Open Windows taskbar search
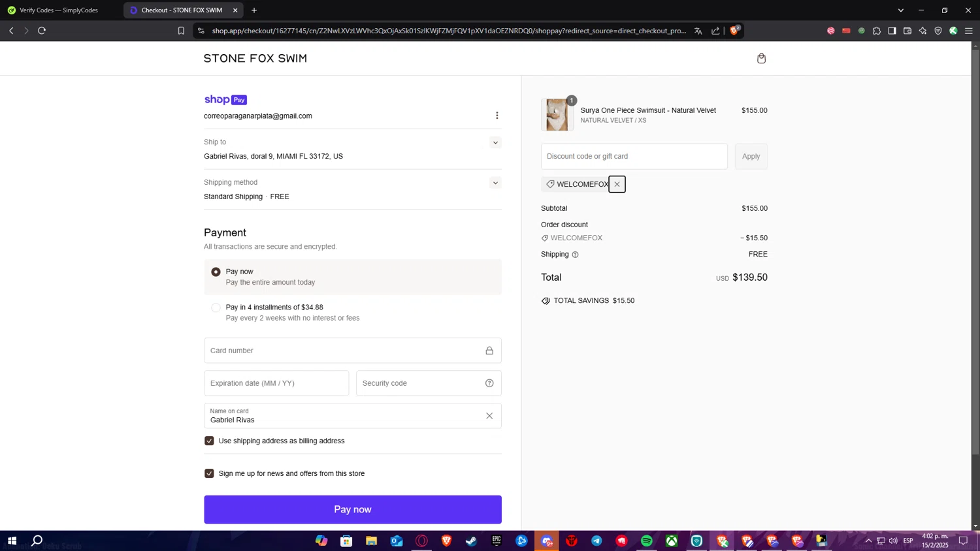Image resolution: width=980 pixels, height=551 pixels. (x=37, y=541)
